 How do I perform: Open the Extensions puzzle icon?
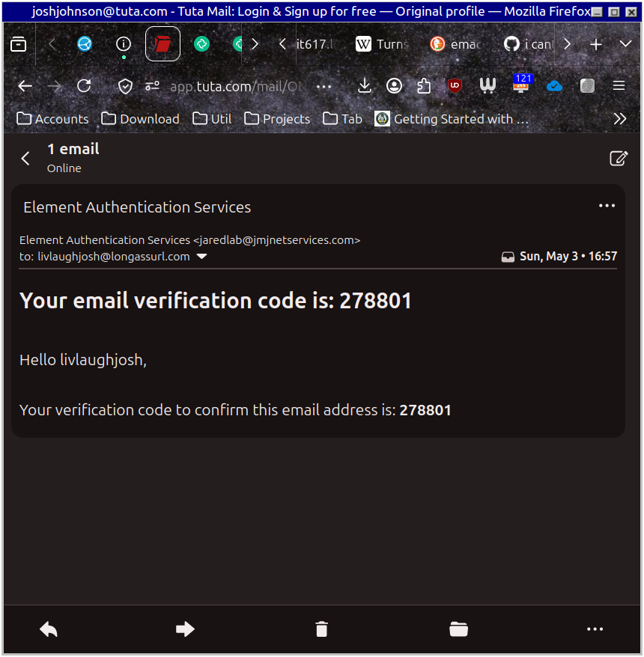tap(423, 86)
